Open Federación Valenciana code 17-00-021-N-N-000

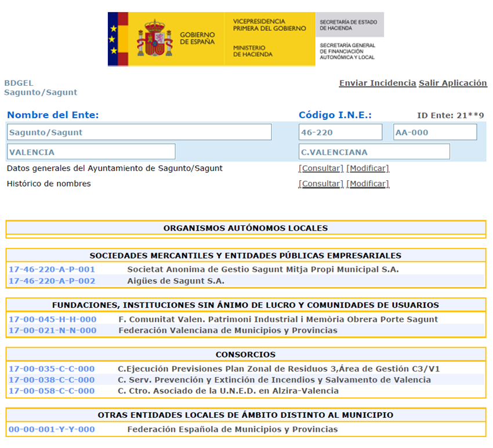pyautogui.click(x=52, y=330)
